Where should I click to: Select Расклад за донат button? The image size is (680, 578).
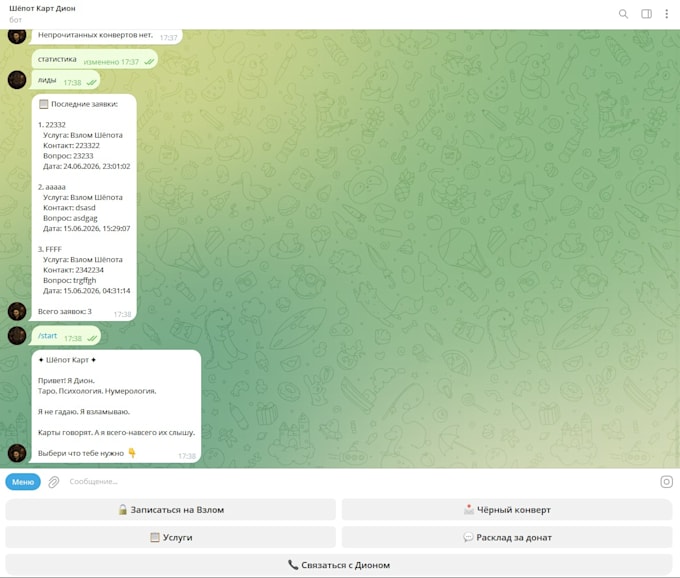click(x=507, y=538)
